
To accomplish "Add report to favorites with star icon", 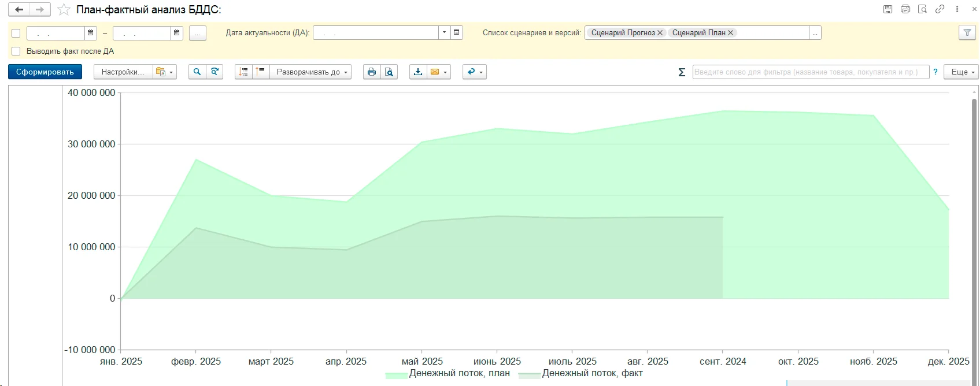I will (64, 10).
